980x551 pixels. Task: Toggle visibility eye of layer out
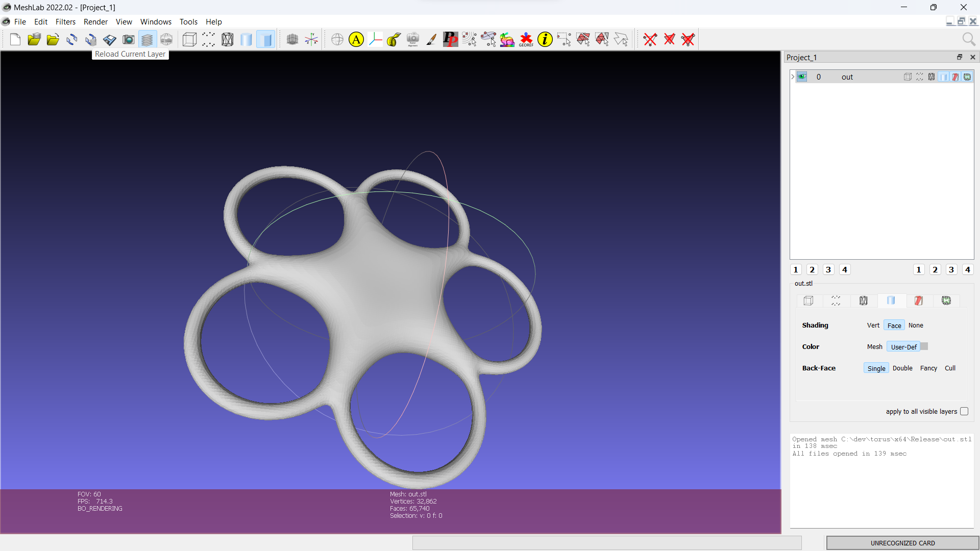[802, 77]
